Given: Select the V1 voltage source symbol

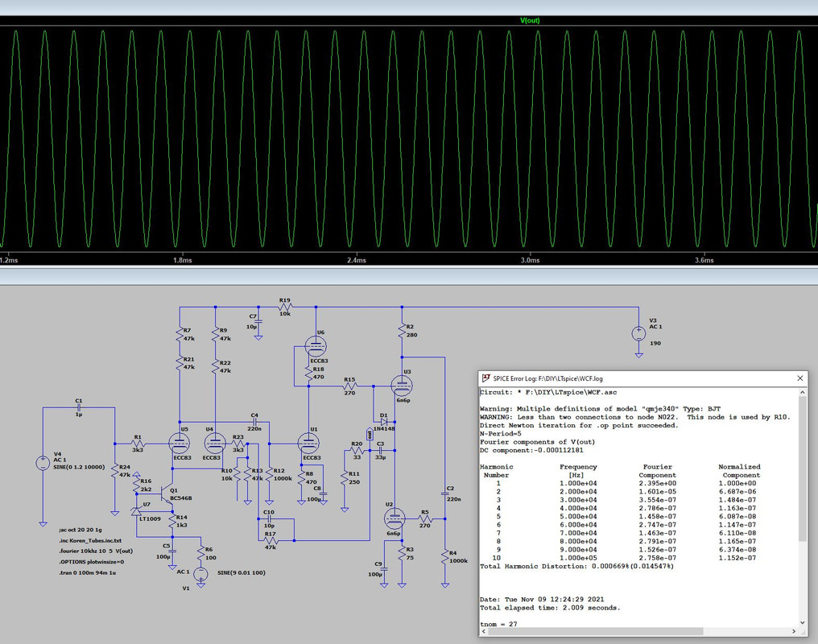Looking at the screenshot, I should click(200, 574).
